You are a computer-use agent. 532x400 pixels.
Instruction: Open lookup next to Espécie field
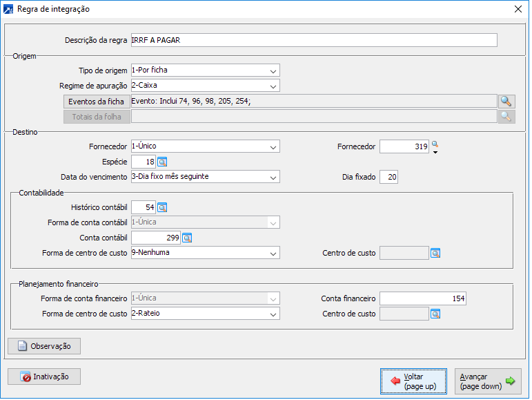163,162
